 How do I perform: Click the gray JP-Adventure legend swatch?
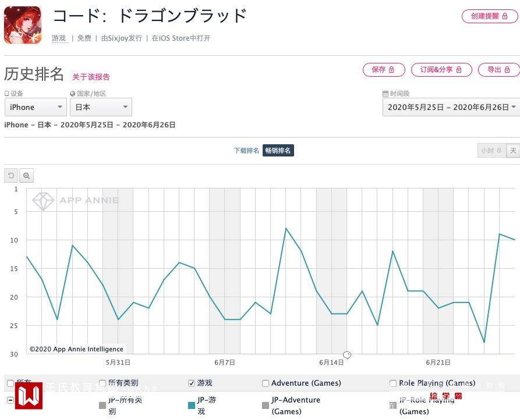tap(266, 405)
